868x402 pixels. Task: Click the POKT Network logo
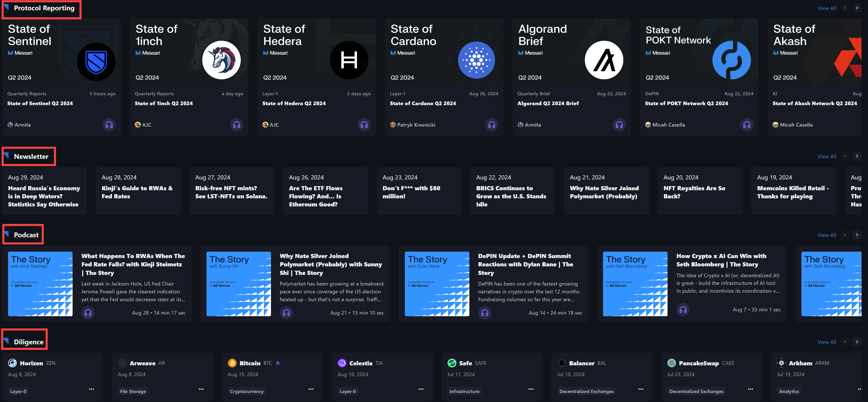click(x=732, y=60)
